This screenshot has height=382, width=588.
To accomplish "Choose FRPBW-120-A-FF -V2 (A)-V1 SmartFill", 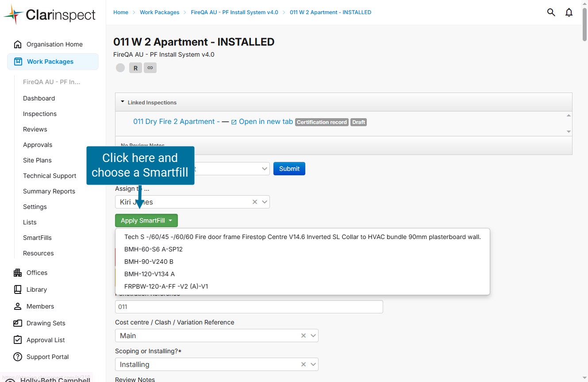I will point(166,286).
